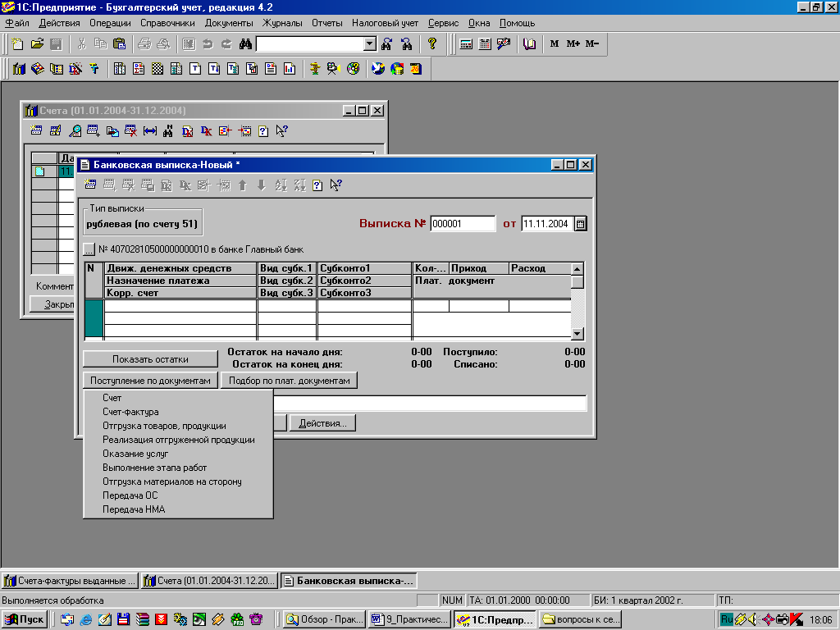Click the M- memory button
This screenshot has width=840, height=630.
point(592,44)
